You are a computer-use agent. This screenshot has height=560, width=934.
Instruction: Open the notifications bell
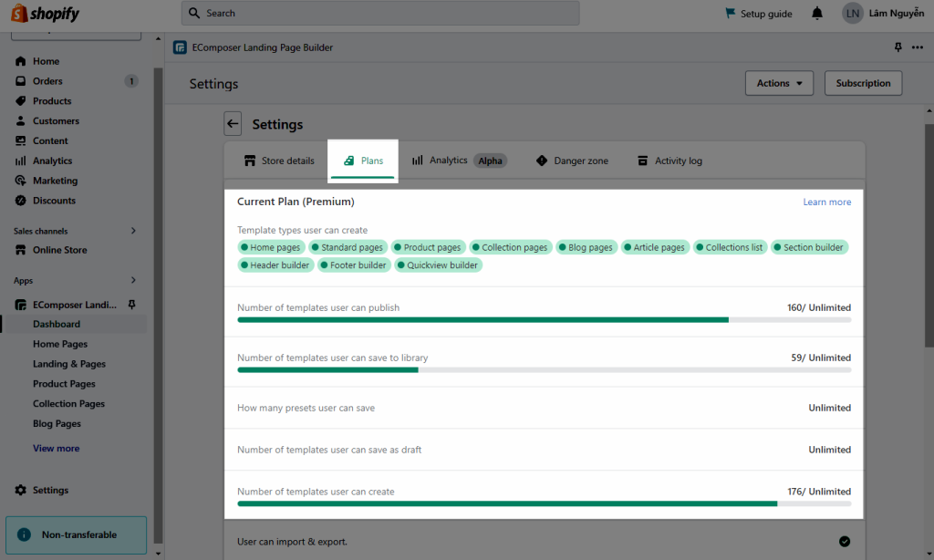click(x=817, y=13)
